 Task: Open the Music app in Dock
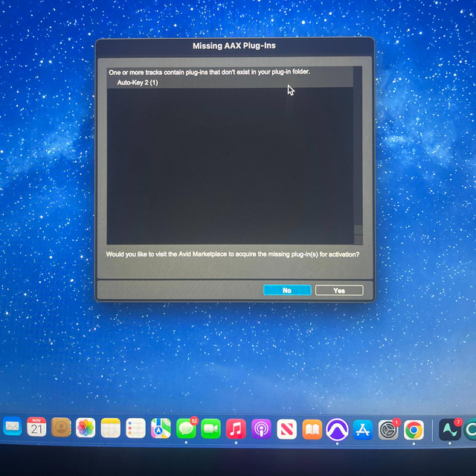click(x=236, y=429)
